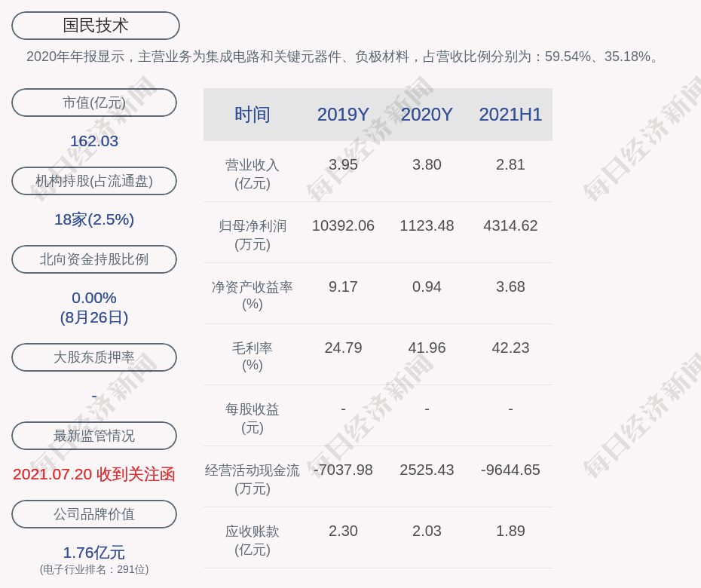Click ROE value 0.94

point(427,286)
